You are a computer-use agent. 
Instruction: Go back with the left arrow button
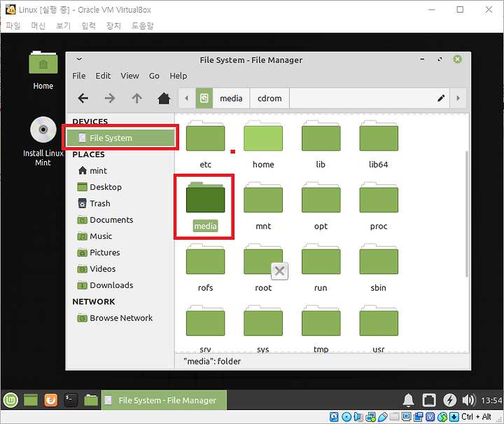[x=83, y=98]
